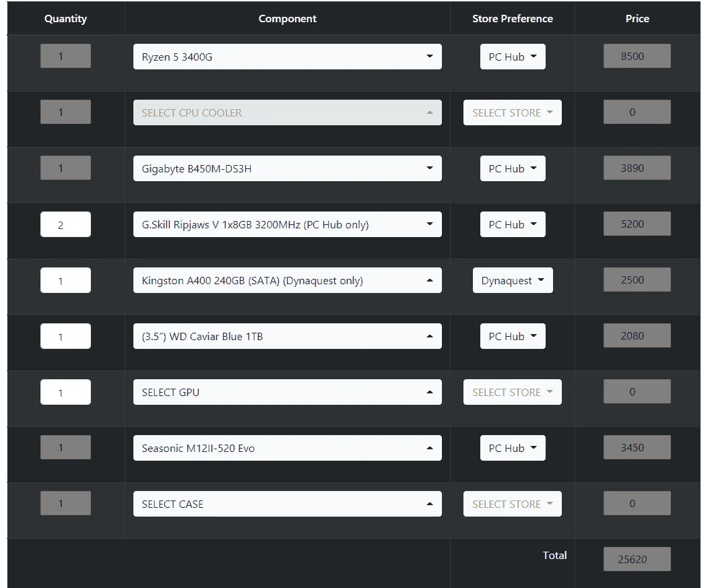Open the SELECT CPU COOLER dropdown
Image resolution: width=710 pixels, height=588 pixels.
(287, 112)
